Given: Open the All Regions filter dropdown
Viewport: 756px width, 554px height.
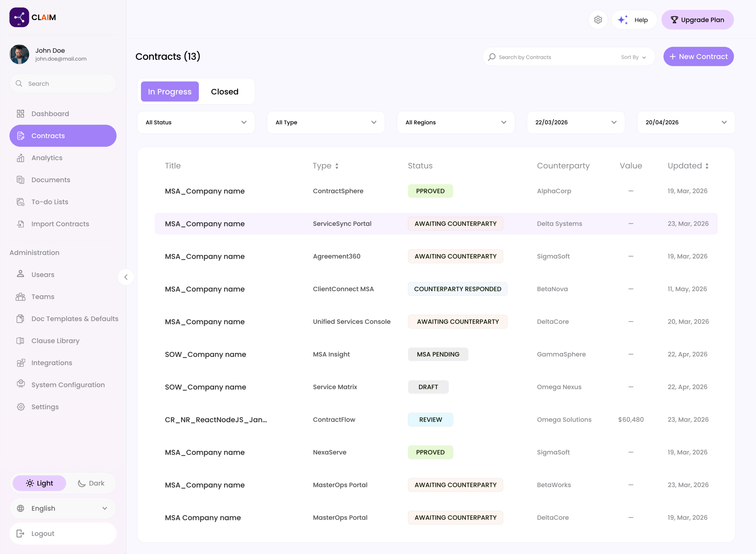Looking at the screenshot, I should 456,122.
